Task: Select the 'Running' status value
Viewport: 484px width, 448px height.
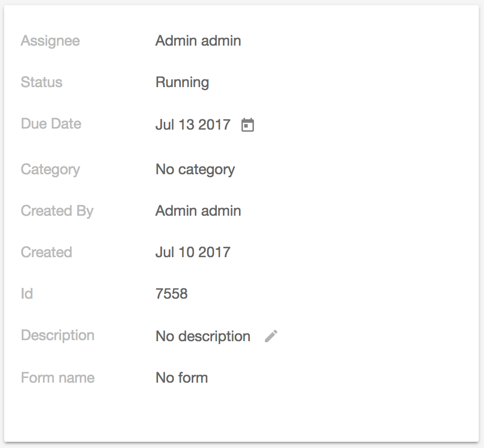Action: [182, 82]
